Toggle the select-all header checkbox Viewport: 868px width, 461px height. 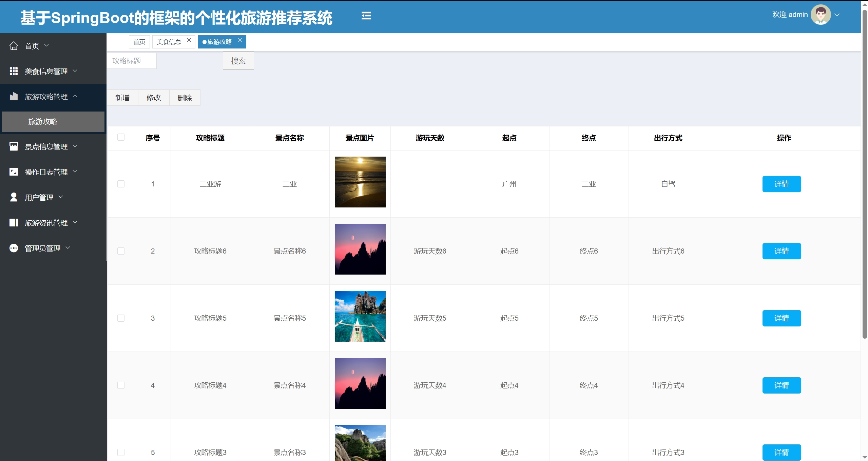(121, 137)
